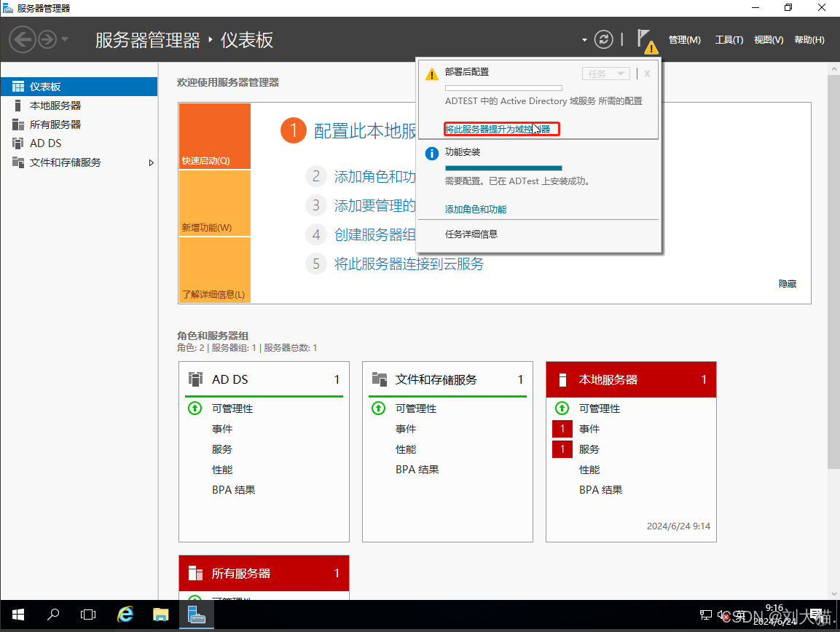Open File Explorer from the taskbar
Viewport: 840px width, 632px height.
(x=161, y=615)
